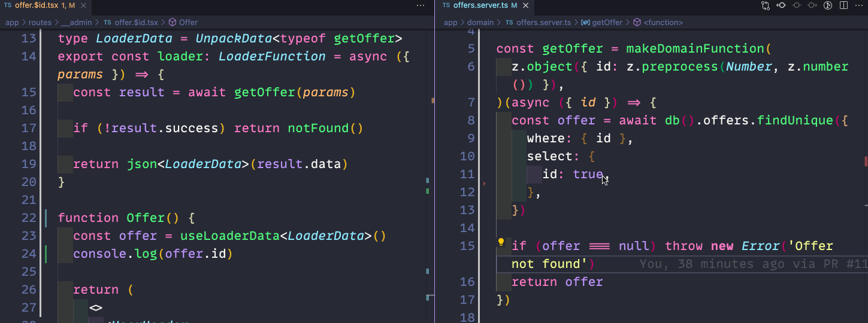Open left editor's more actions ellipsis
Viewport: 868px width, 323px height.
[421, 5]
